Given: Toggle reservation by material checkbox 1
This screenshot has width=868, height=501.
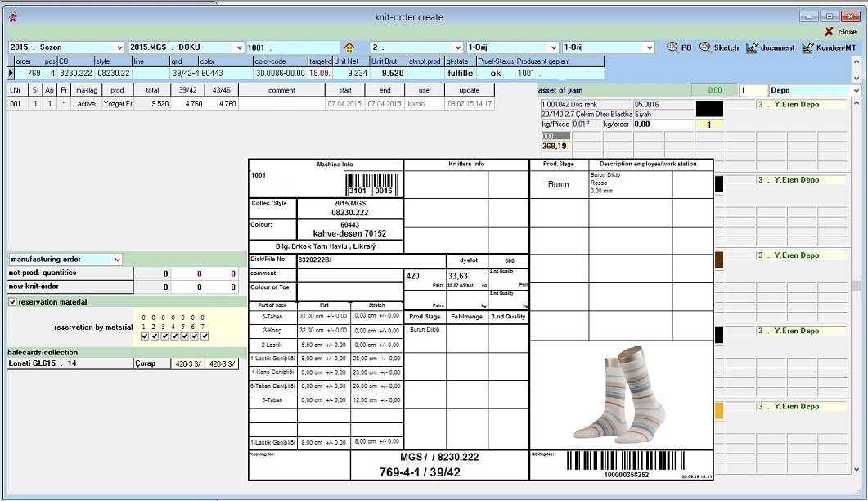Looking at the screenshot, I should pos(145,336).
